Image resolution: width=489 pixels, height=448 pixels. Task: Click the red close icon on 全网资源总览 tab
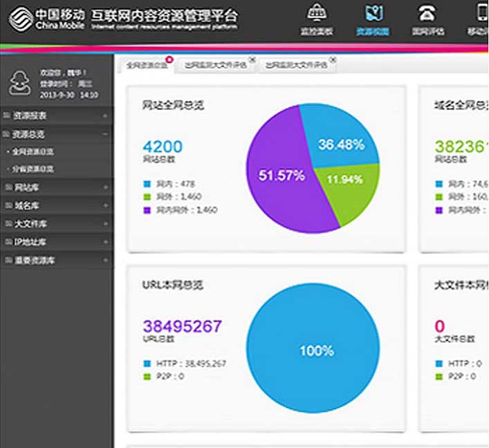pyautogui.click(x=169, y=59)
